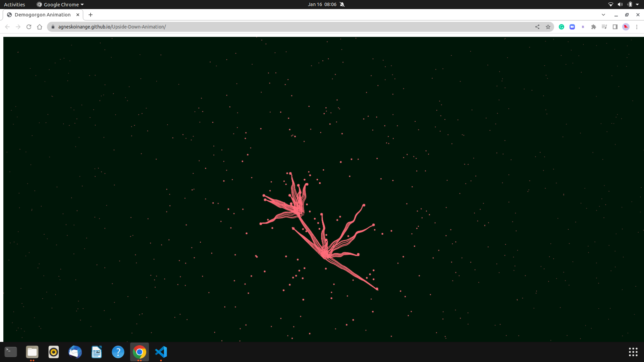
Task: Open the battery status indicator
Action: point(630,4)
